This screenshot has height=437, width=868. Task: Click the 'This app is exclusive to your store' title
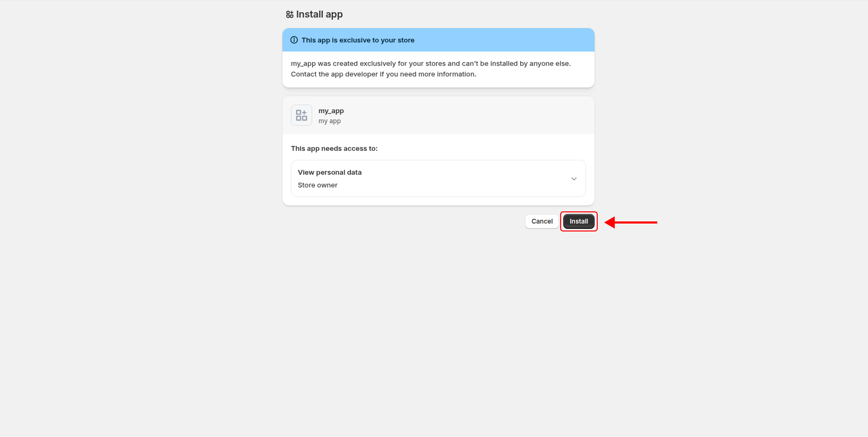coord(358,40)
